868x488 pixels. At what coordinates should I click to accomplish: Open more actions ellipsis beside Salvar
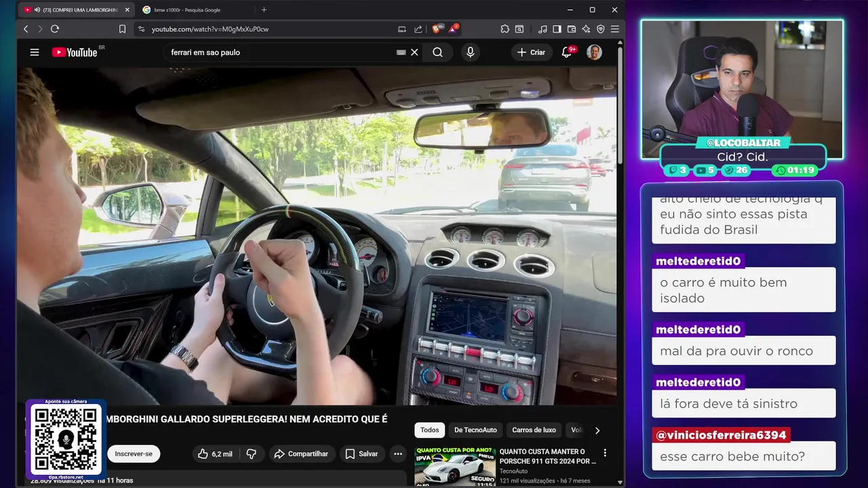click(398, 453)
